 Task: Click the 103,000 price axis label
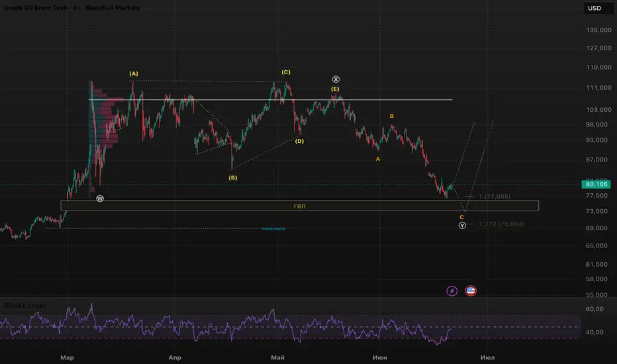[598, 110]
